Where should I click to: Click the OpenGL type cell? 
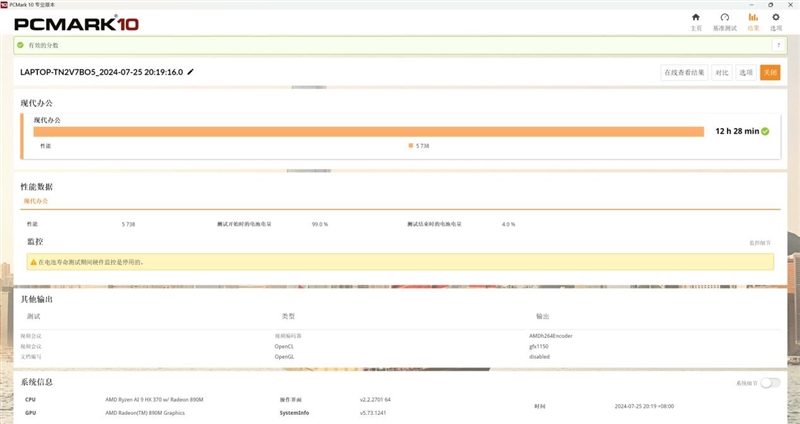[x=284, y=357]
